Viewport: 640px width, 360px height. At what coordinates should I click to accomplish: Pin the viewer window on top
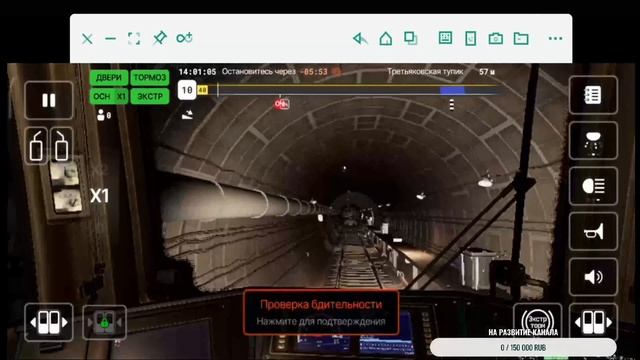point(160,38)
